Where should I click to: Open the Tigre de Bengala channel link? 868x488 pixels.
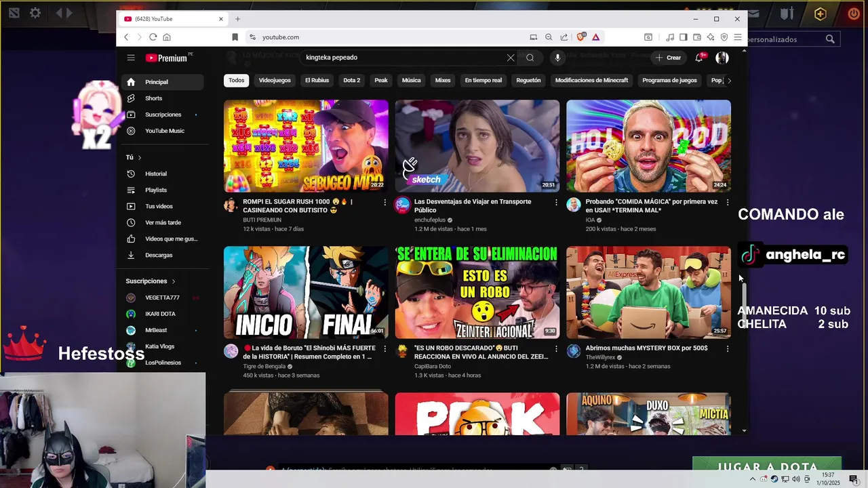pyautogui.click(x=264, y=367)
